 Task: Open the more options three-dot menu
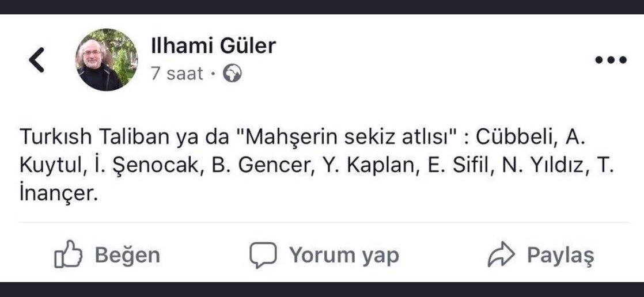point(610,60)
